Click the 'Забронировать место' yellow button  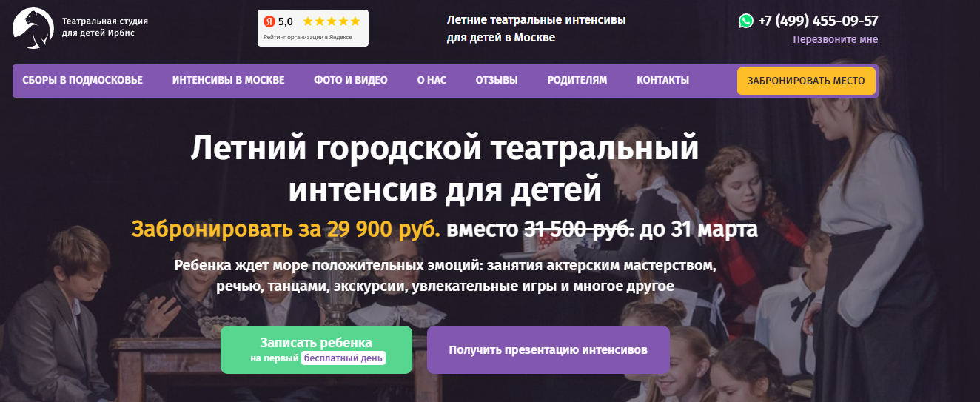pyautogui.click(x=806, y=81)
